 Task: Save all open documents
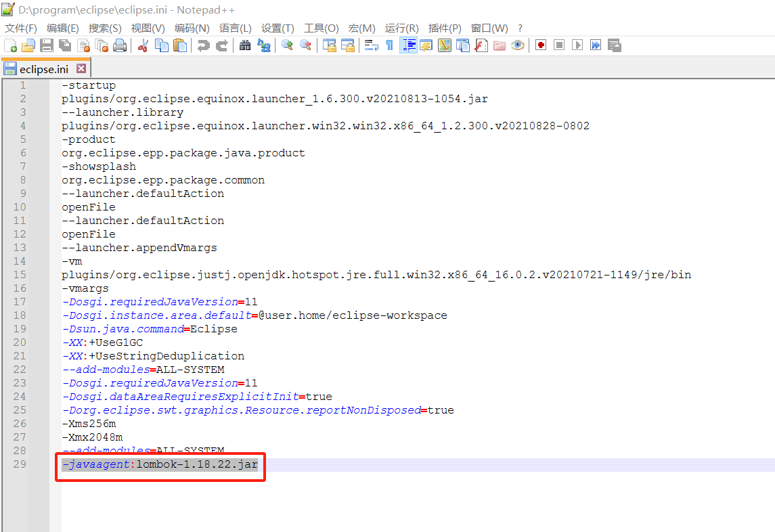[x=64, y=45]
